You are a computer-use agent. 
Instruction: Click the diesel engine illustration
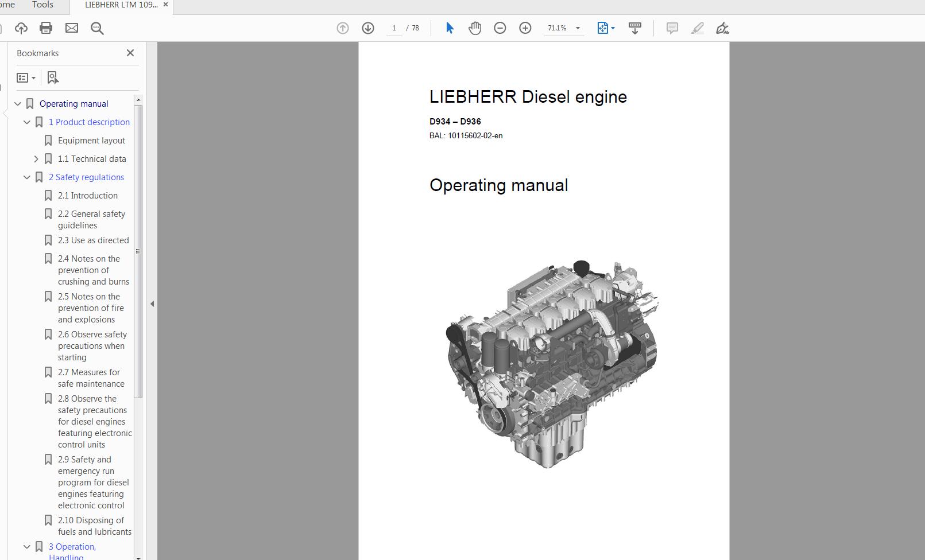tap(552, 365)
